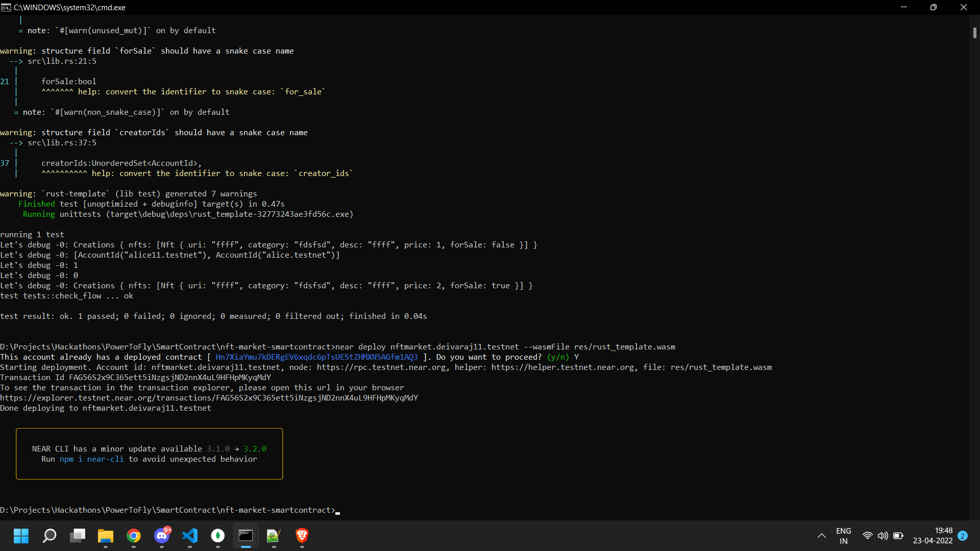Screen dimensions: 980x551
Task: Click the volume speaker tray icon
Action: point(883,536)
